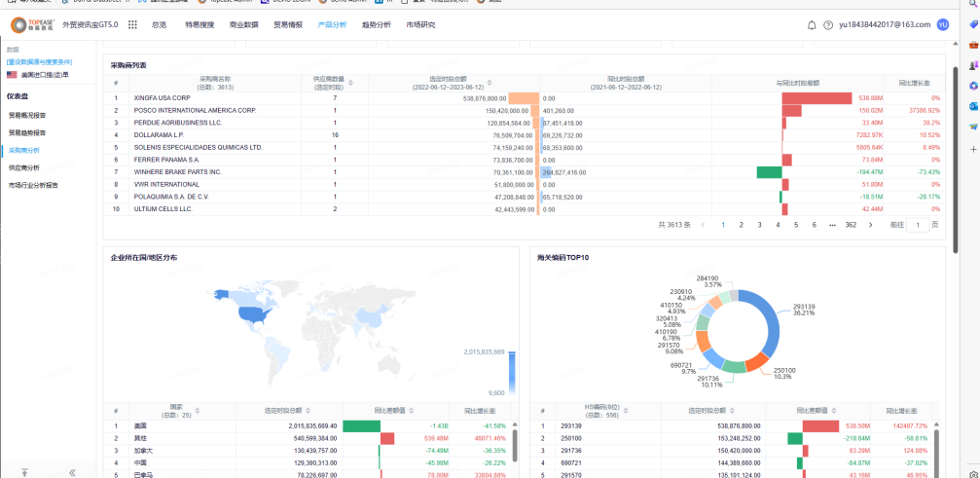This screenshot has width=980, height=478.
Task: Open the 商业数据 tab
Action: [x=243, y=25]
